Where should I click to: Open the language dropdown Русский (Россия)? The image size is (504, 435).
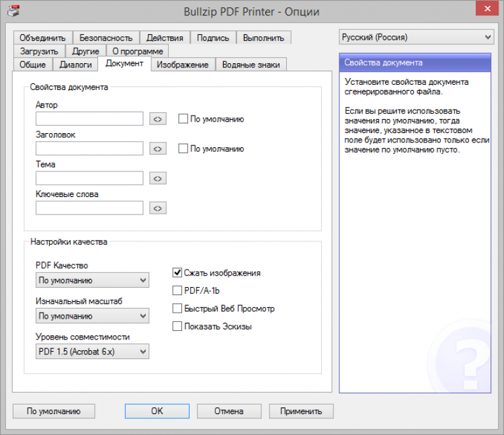[416, 37]
